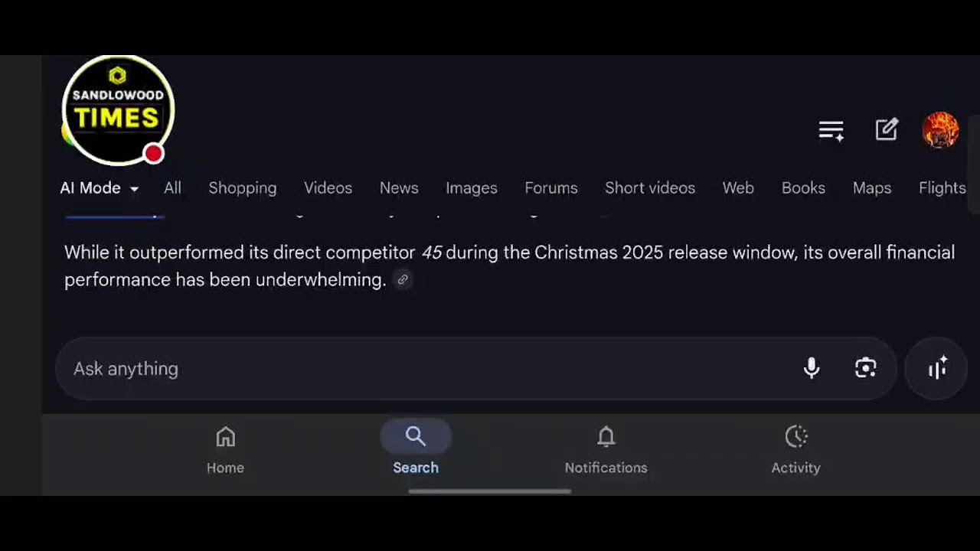Start a new chat with pencil icon
The width and height of the screenshot is (980, 551).
click(887, 130)
